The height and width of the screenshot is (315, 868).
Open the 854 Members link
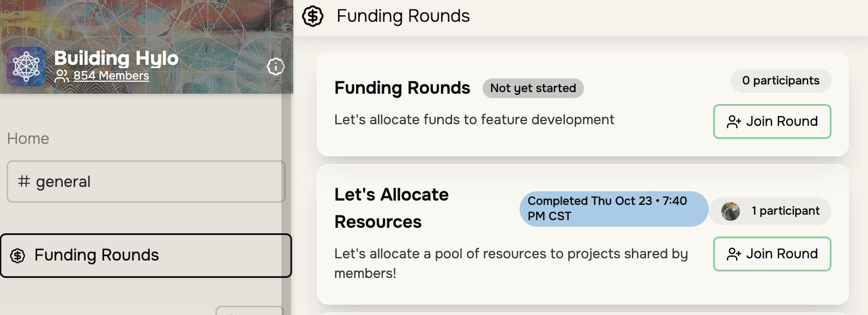(111, 76)
